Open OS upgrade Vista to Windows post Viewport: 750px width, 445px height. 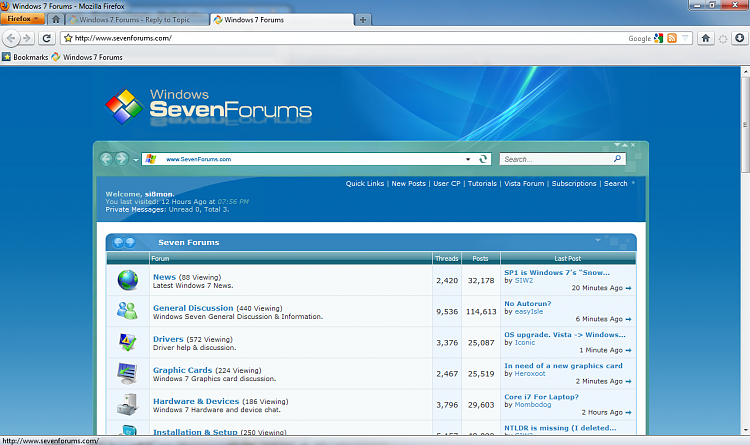click(x=565, y=335)
